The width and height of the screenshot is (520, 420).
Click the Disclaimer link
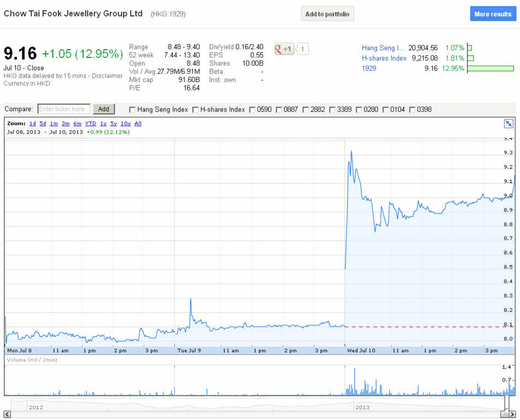(x=107, y=75)
